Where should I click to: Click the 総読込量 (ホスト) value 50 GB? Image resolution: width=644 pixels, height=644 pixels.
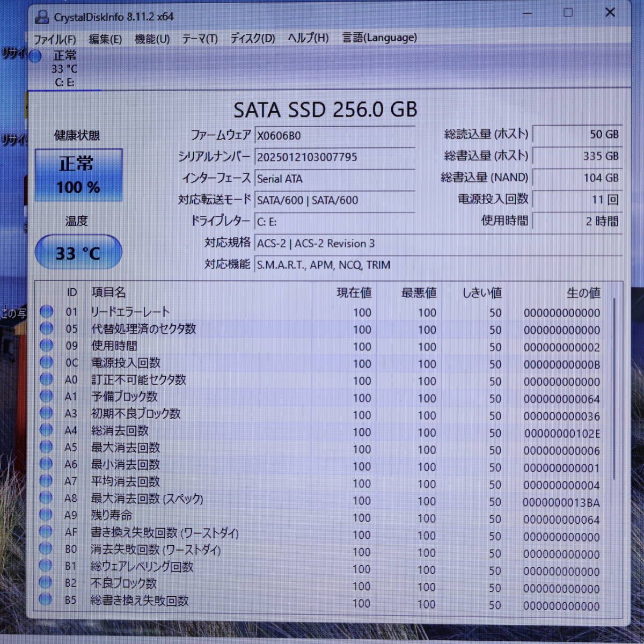(577, 135)
